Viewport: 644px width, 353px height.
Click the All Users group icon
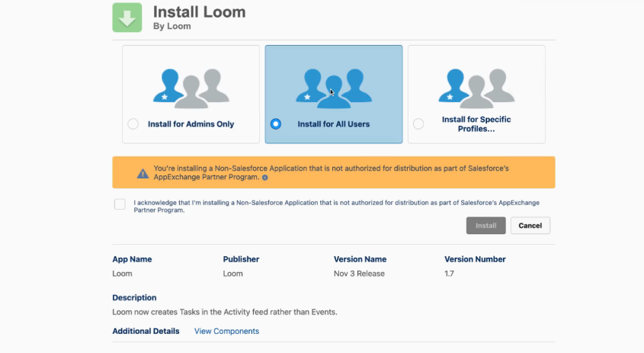click(x=334, y=88)
